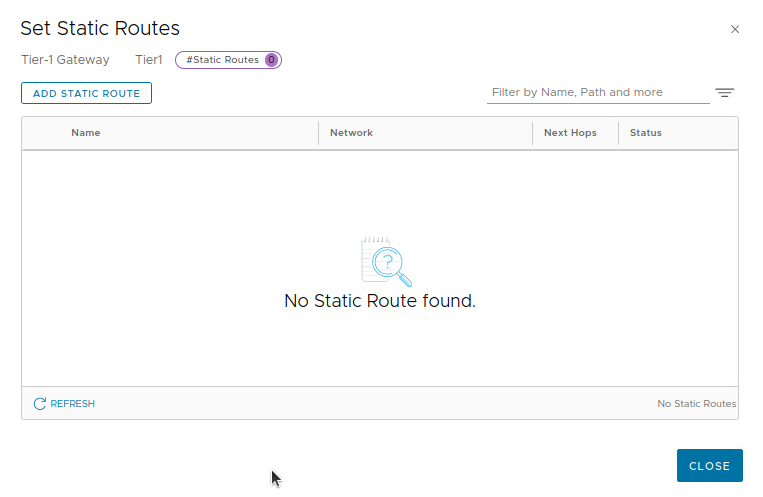Viewport: 763px width, 497px height.
Task: Sort by the Name column header
Action: (x=86, y=133)
